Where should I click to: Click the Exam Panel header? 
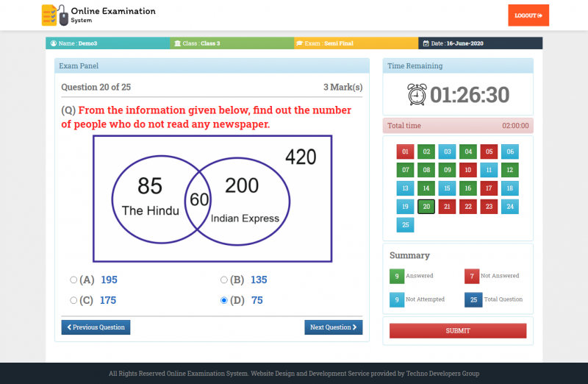coord(212,65)
